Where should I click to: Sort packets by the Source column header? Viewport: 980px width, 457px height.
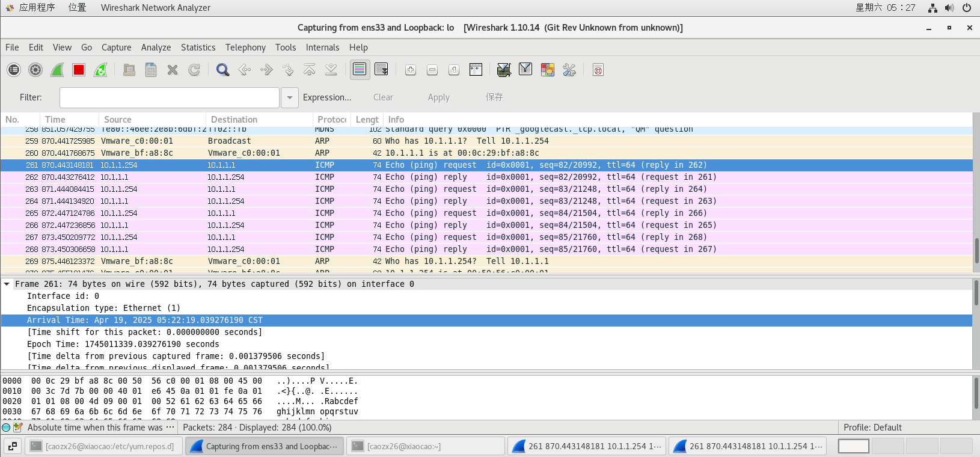click(152, 120)
